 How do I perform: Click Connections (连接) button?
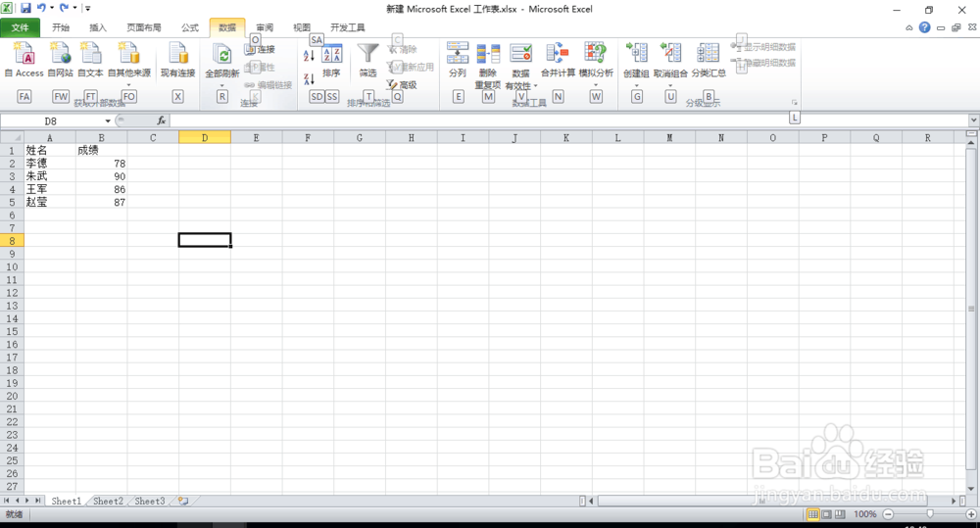262,49
